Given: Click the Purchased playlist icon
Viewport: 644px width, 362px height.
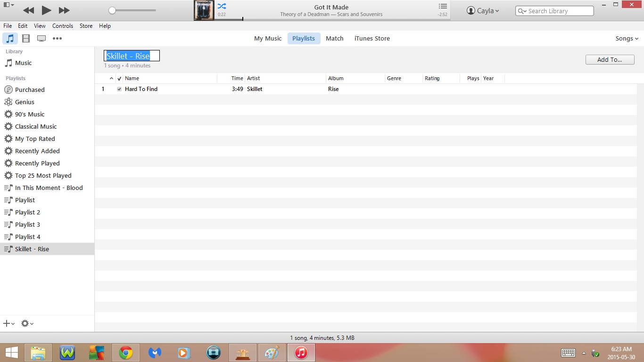Looking at the screenshot, I should [8, 90].
